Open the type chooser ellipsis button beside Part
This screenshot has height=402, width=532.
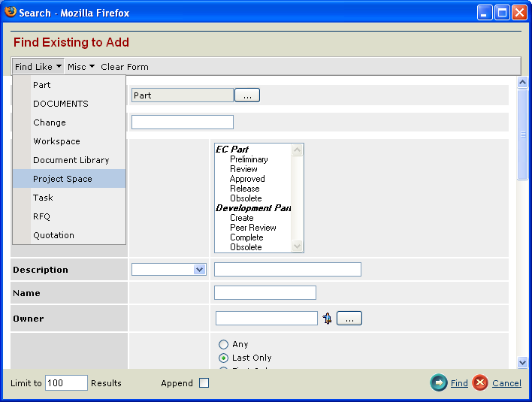[x=247, y=95]
